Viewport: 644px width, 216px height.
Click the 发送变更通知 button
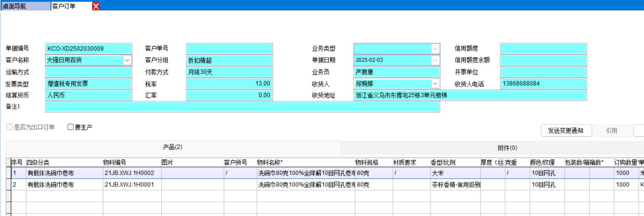pyautogui.click(x=566, y=131)
